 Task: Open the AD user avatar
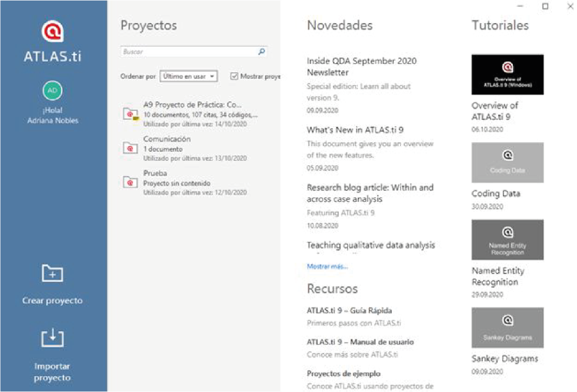click(53, 90)
